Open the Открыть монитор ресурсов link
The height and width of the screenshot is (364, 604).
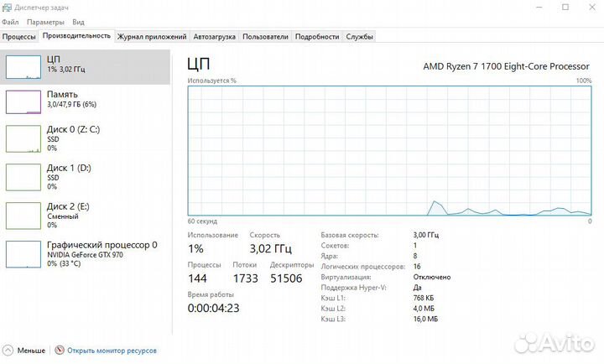click(112, 351)
